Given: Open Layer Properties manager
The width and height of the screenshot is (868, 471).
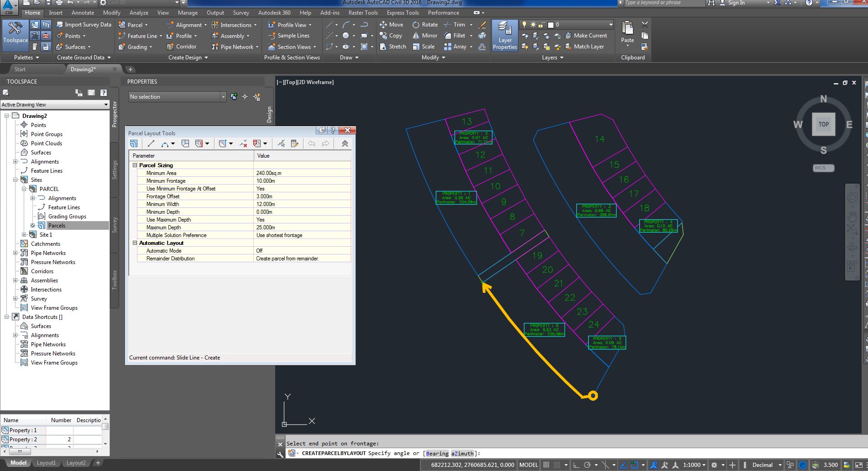Looking at the screenshot, I should pos(504,35).
